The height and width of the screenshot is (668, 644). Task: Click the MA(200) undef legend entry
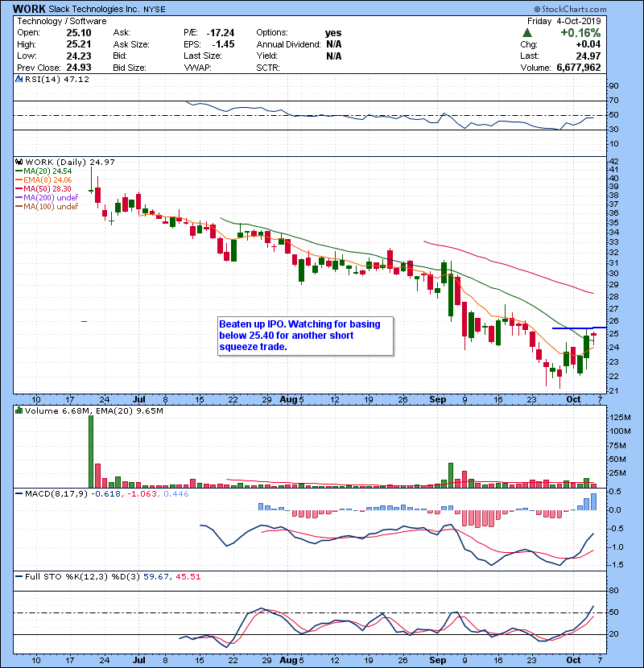47,198
